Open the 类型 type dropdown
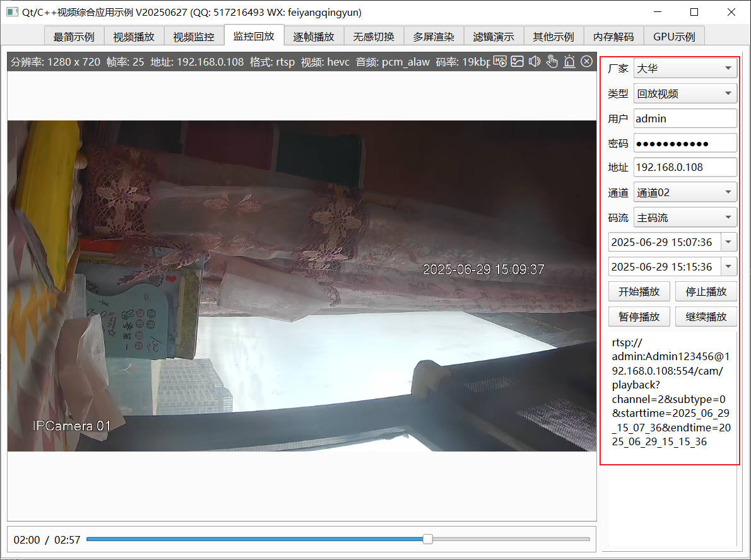The width and height of the screenshot is (751, 560). tap(685, 93)
